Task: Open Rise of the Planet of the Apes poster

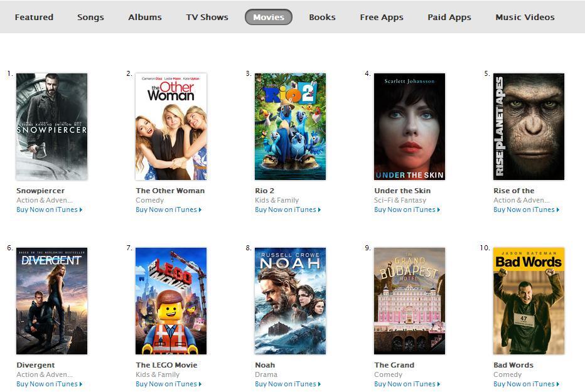Action: click(529, 127)
